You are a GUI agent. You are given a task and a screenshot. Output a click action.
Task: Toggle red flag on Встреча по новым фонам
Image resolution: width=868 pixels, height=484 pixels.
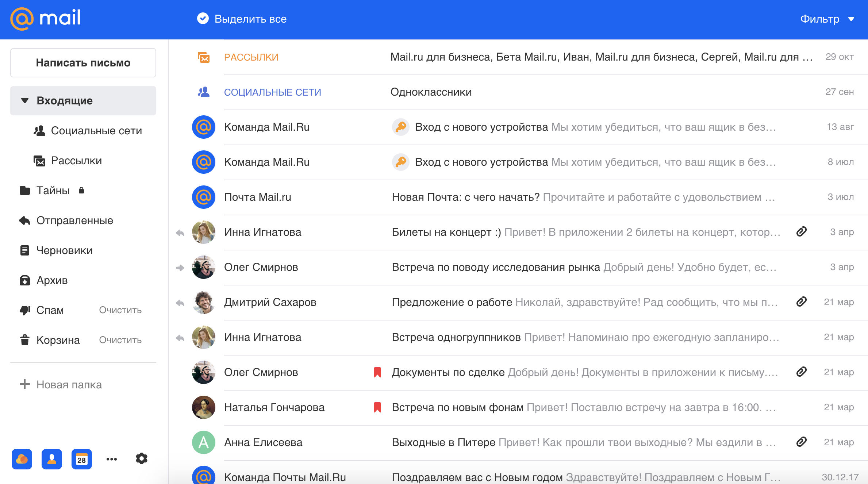pyautogui.click(x=377, y=407)
